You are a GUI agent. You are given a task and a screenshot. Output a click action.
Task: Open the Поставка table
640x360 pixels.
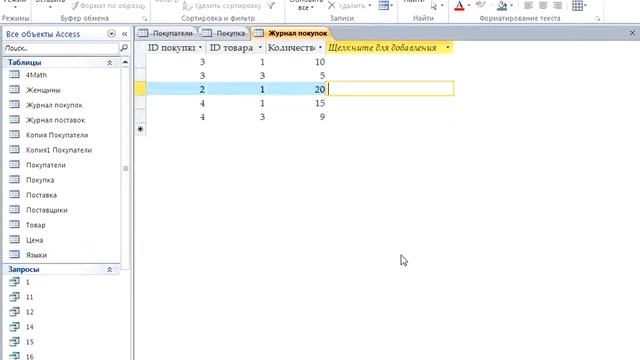coord(41,195)
